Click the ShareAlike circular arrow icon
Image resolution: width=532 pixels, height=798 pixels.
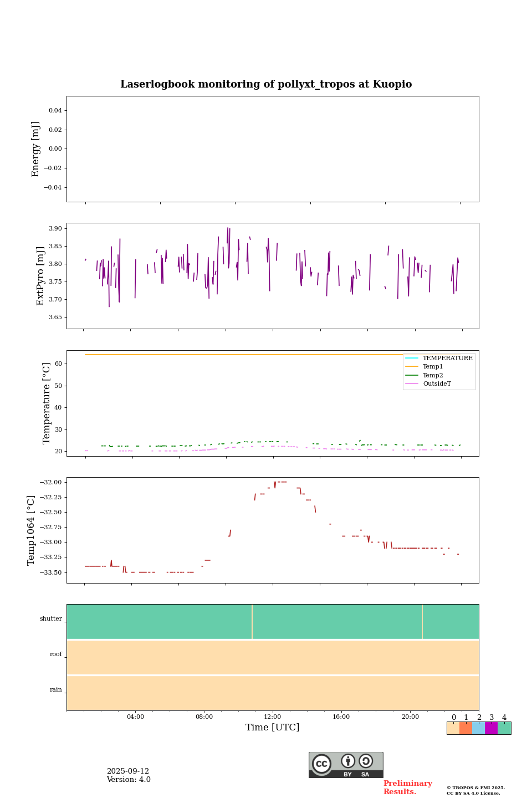click(366, 761)
